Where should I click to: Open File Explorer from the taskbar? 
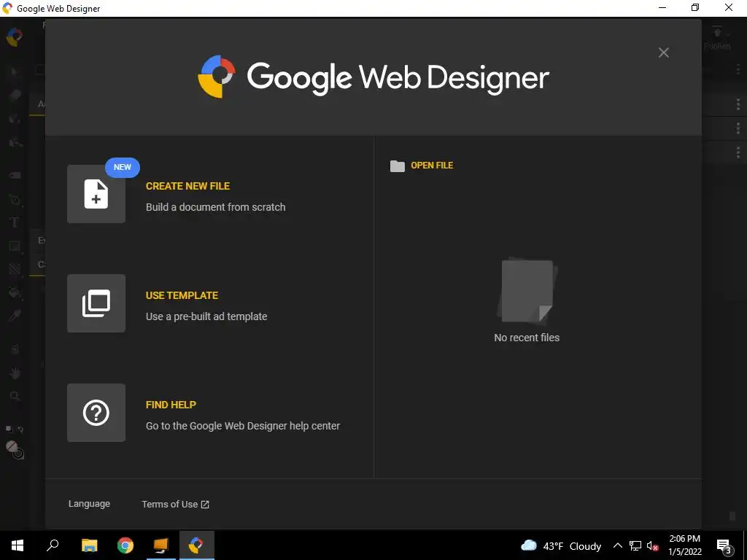(x=89, y=545)
